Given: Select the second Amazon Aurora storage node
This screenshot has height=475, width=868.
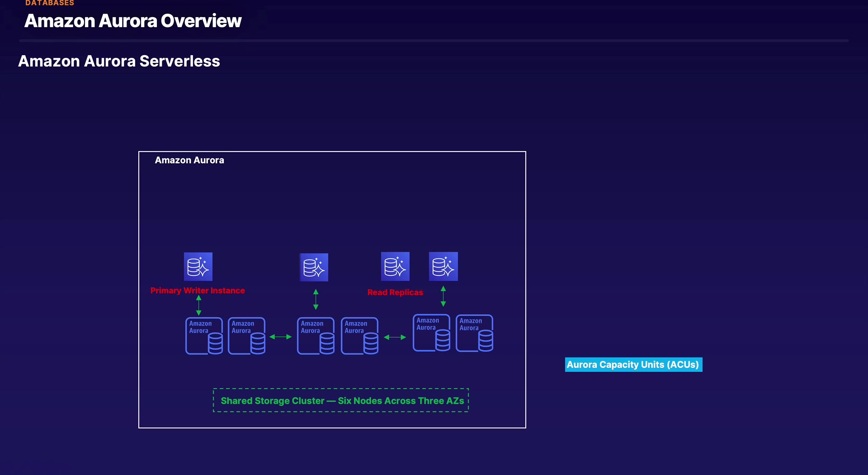Looking at the screenshot, I should [247, 336].
